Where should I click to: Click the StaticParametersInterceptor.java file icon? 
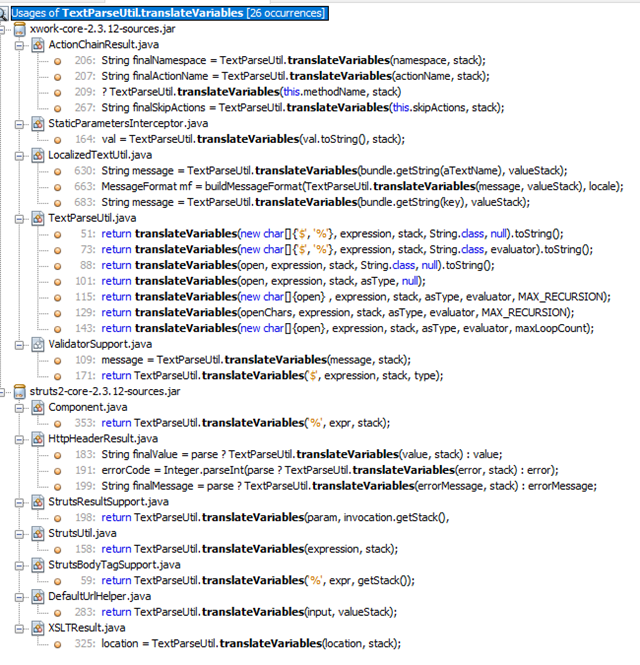click(38, 124)
